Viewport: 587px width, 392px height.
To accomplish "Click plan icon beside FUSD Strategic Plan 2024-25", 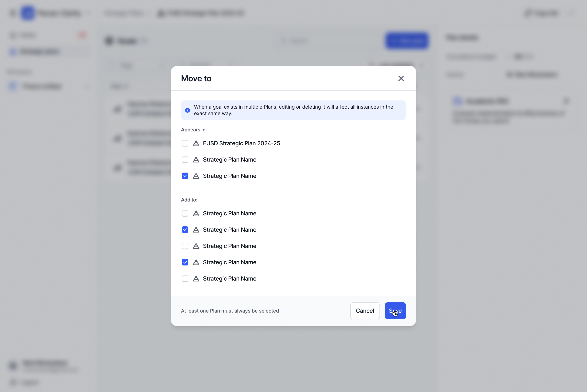I will [x=196, y=143].
